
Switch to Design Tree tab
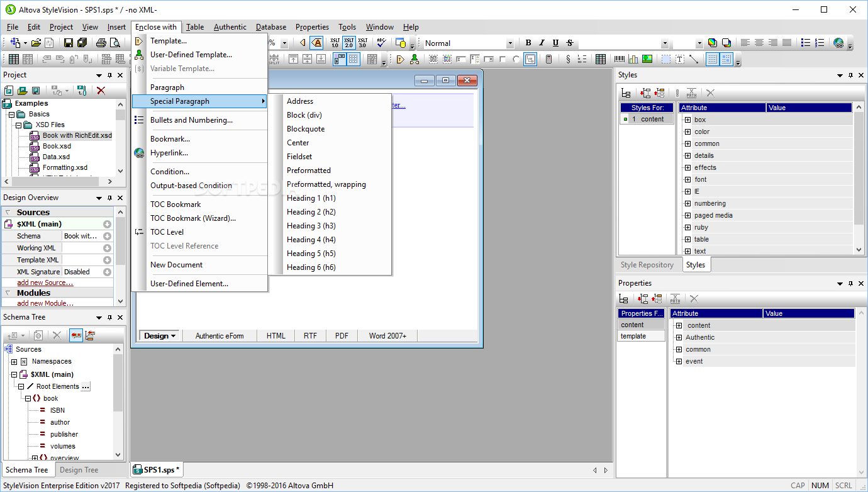79,470
